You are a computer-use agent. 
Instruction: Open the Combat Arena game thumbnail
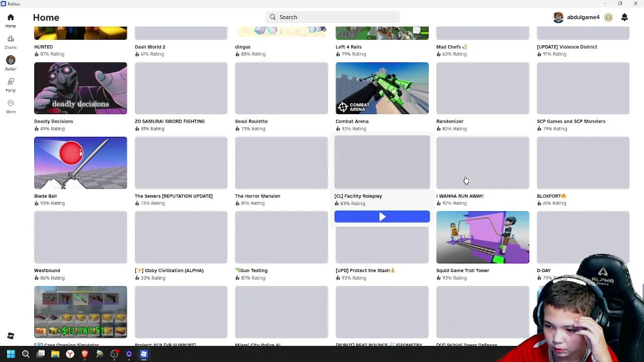click(x=382, y=88)
